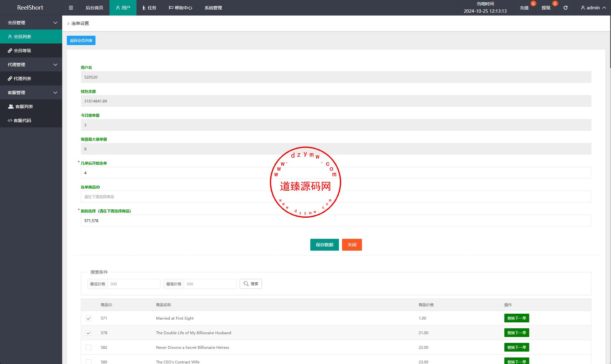This screenshot has height=364, width=611.
Task: Open 客服代码 in the sidebar
Action: (31, 121)
